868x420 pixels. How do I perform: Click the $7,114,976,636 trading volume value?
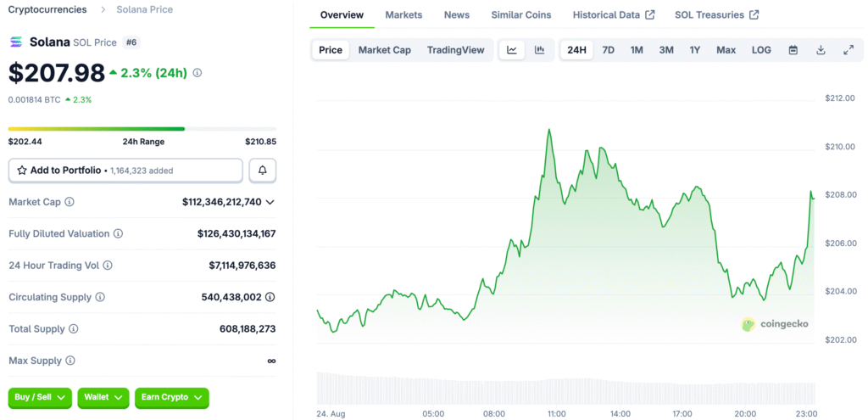pos(242,266)
